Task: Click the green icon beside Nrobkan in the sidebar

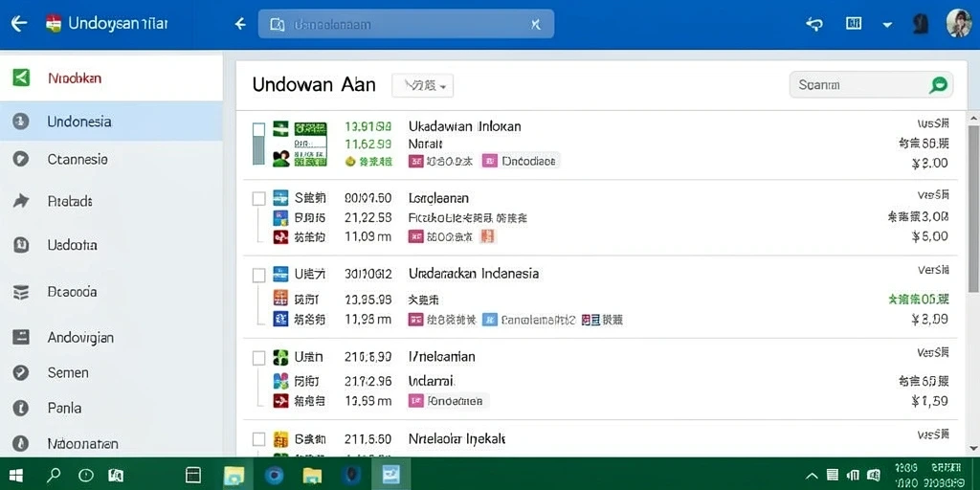Action: pos(21,78)
